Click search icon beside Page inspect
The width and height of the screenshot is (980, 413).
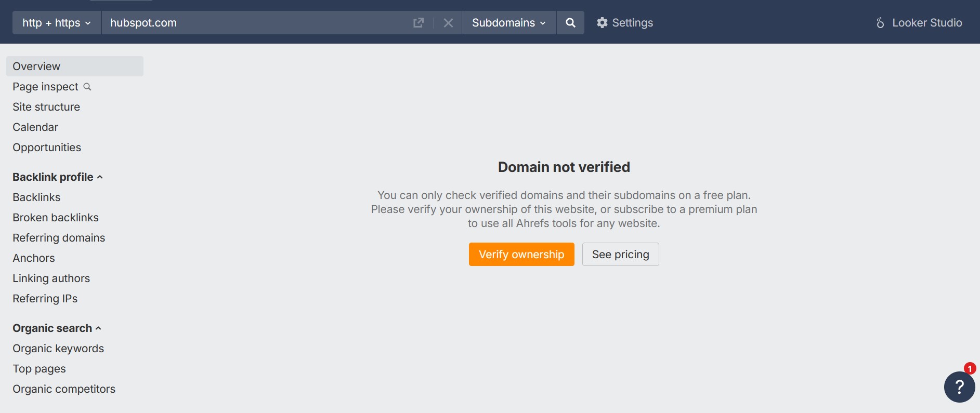[x=87, y=87]
